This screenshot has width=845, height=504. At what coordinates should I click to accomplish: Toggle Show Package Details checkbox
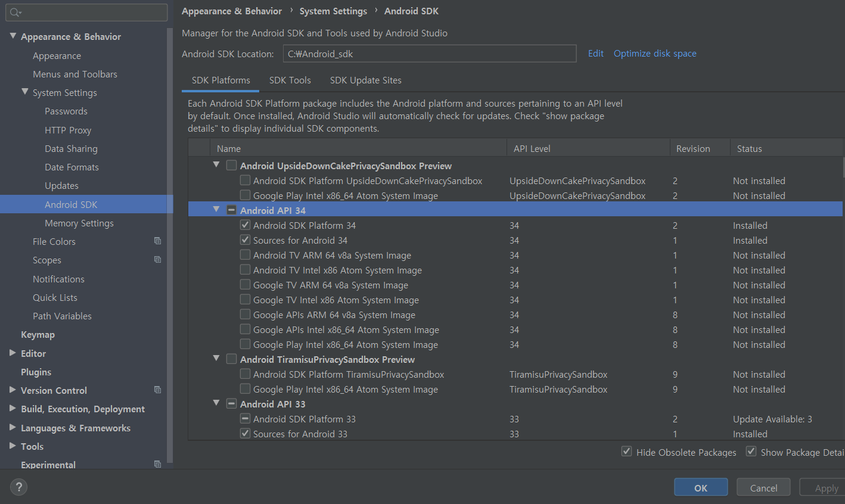[751, 451]
